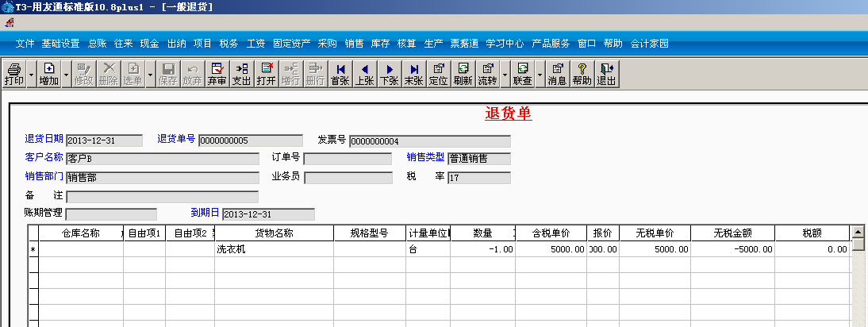Click the 发票号 field 0000000004
The image size is (868, 327).
(x=430, y=141)
